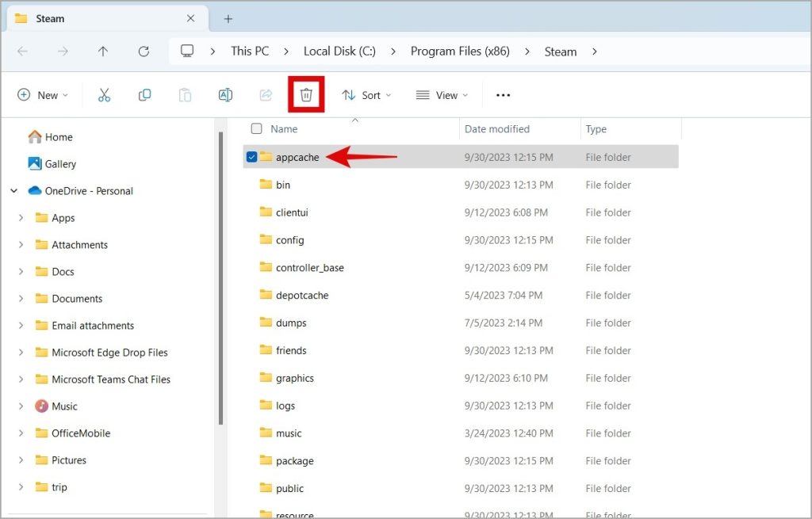
Task: Click date 5/4/2023 7:04 PM cell
Action: click(504, 295)
